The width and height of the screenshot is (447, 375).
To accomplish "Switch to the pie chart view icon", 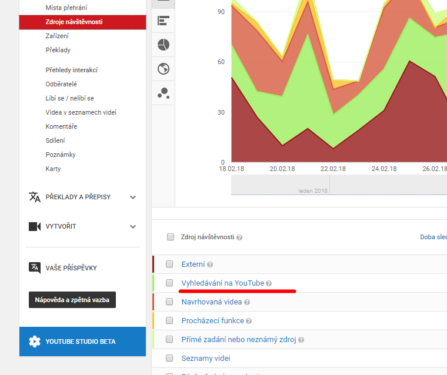I will (x=163, y=45).
